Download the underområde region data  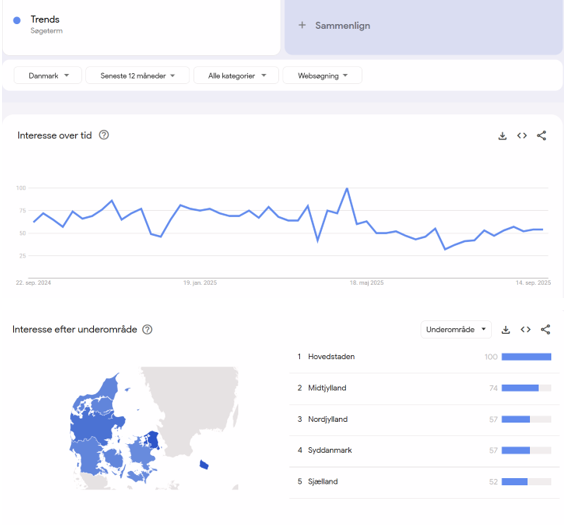pyautogui.click(x=506, y=330)
